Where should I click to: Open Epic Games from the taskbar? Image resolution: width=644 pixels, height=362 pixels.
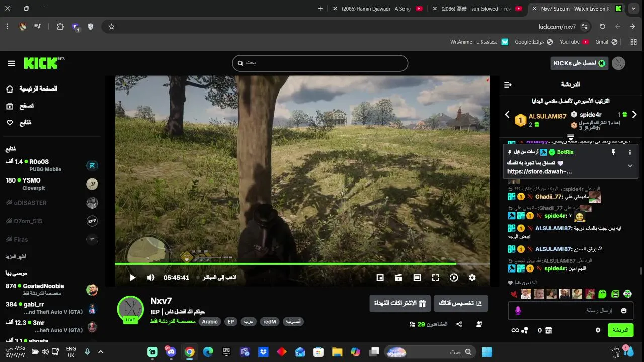coord(226,352)
